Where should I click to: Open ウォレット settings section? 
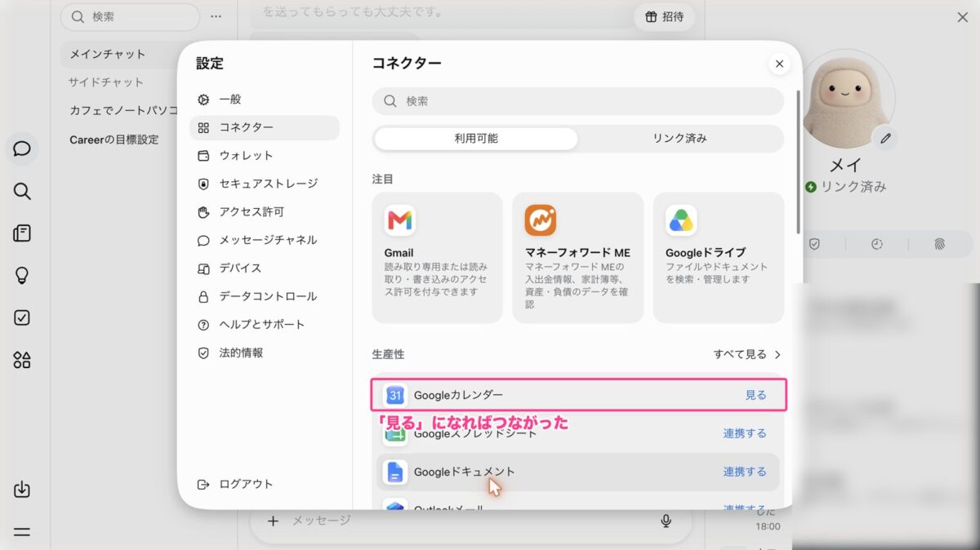[265, 155]
